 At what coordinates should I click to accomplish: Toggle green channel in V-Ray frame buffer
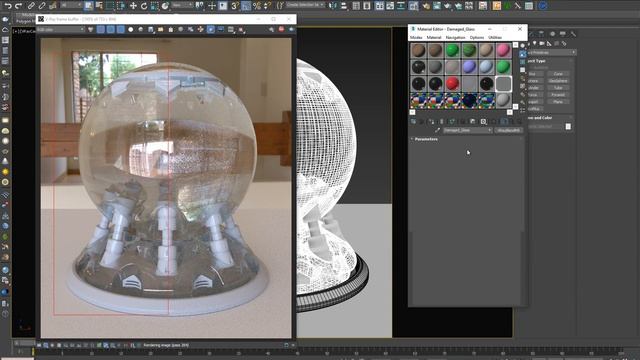coord(111,29)
